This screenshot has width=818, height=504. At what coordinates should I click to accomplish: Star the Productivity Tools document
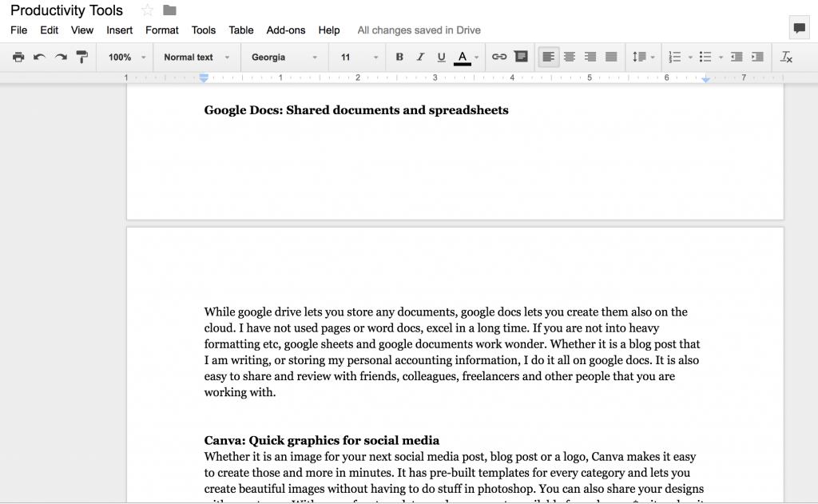146,10
